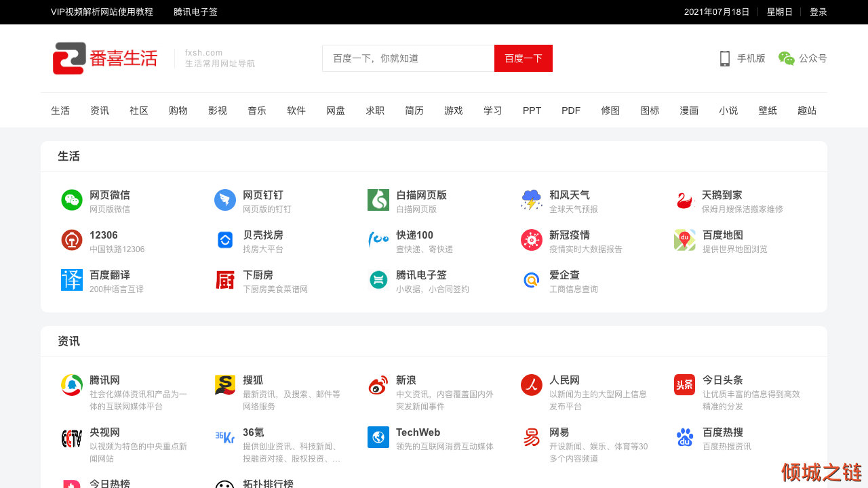Open the 36氪 Kr icon
This screenshot has width=868, height=488.
[x=225, y=437]
